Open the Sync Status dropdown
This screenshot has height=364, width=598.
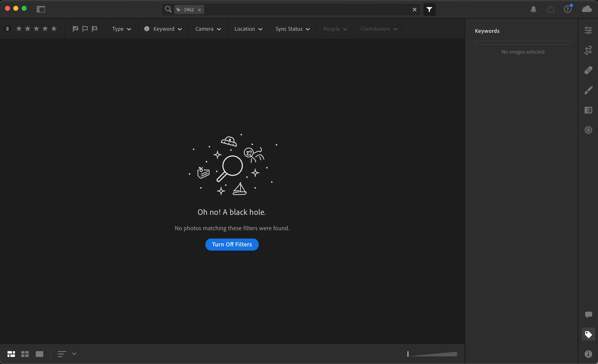point(292,29)
